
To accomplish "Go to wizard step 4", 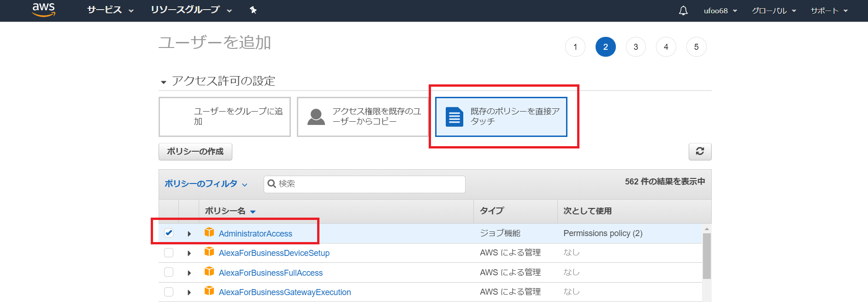I will pos(666,47).
